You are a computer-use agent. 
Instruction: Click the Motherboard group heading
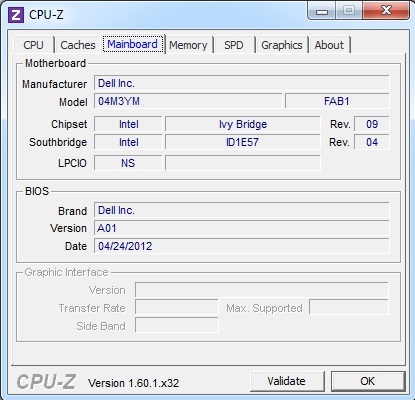tap(56, 63)
